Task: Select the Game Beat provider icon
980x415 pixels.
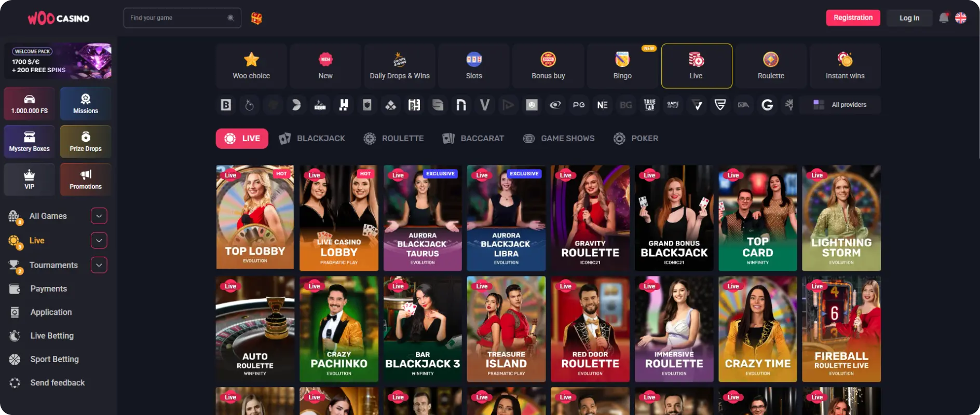Action: pos(673,105)
